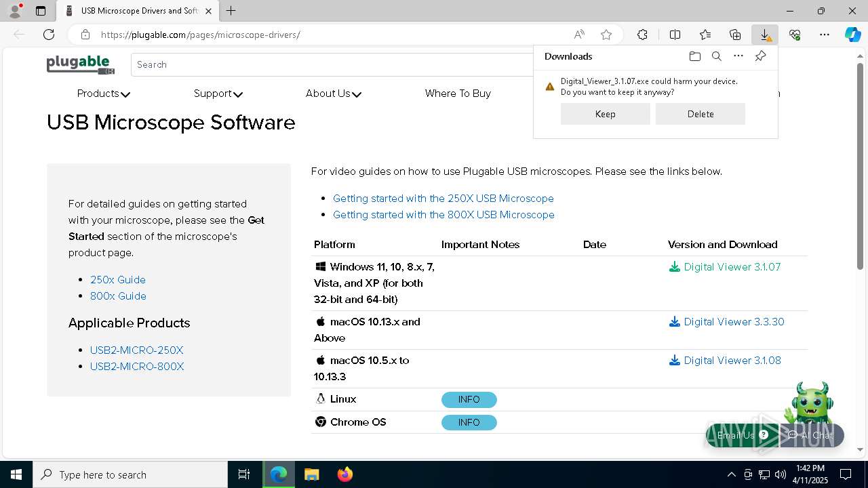
Task: Open Getting started with the 800X link
Action: [443, 215]
